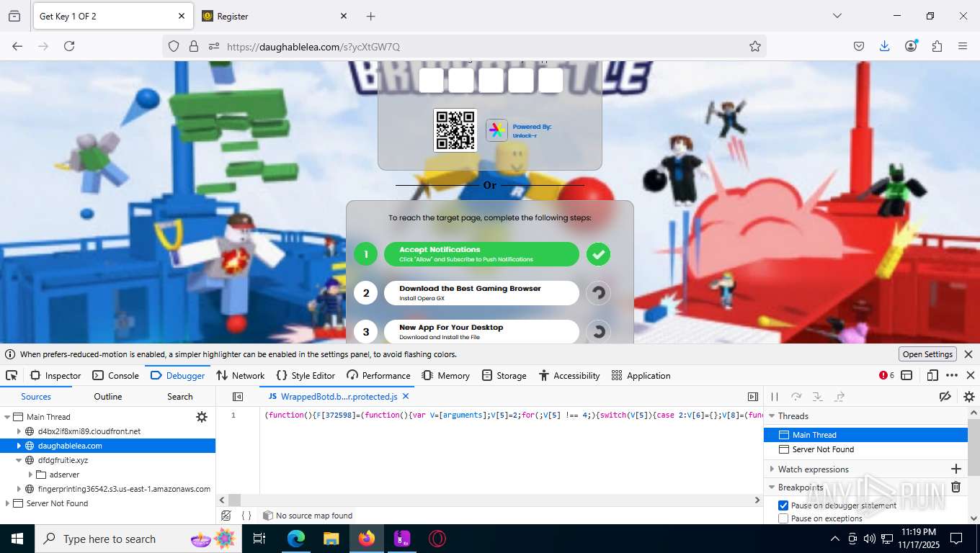Open the Sources tab in debugger

point(36,396)
